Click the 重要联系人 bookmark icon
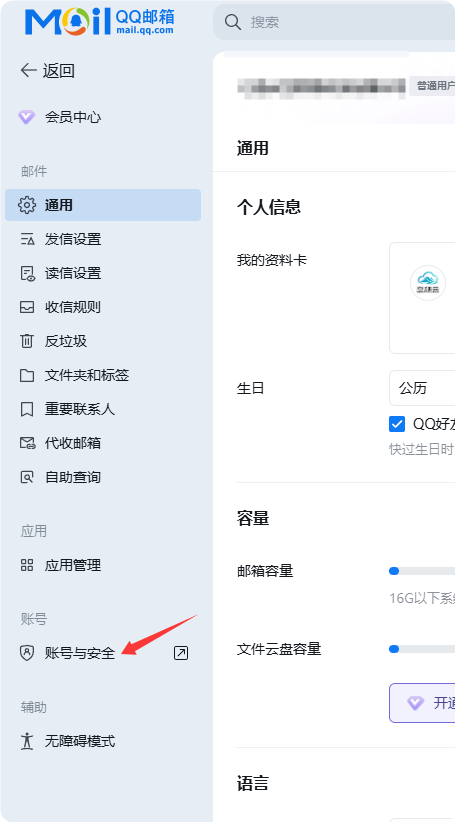This screenshot has height=822, width=455. 27,409
